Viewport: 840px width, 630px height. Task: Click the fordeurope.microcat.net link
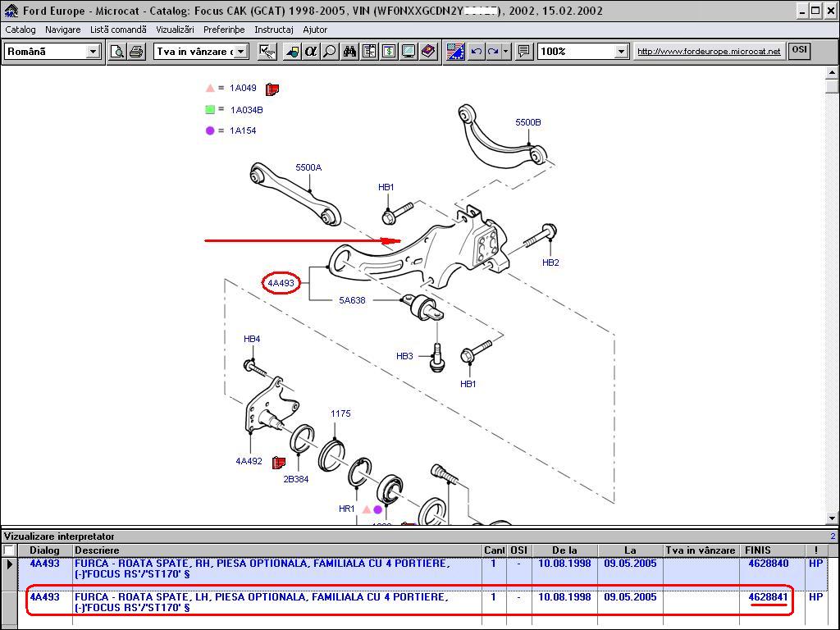[x=709, y=52]
